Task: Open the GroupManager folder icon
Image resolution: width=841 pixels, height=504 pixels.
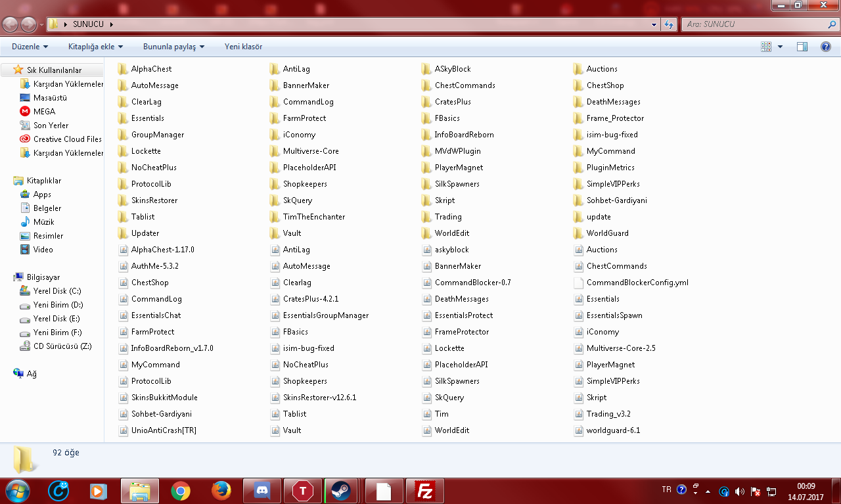Action: 122,135
